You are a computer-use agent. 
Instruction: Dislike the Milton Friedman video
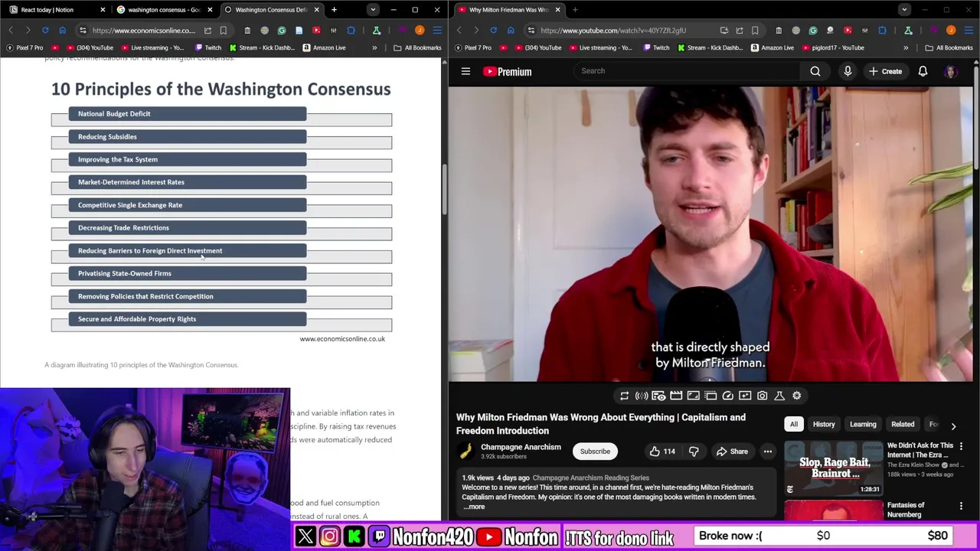point(694,452)
